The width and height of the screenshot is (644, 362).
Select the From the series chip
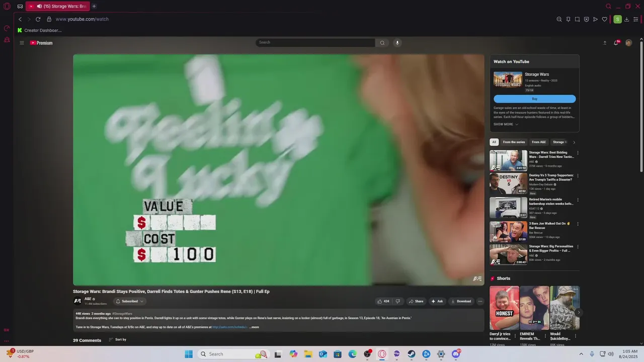pos(514,142)
